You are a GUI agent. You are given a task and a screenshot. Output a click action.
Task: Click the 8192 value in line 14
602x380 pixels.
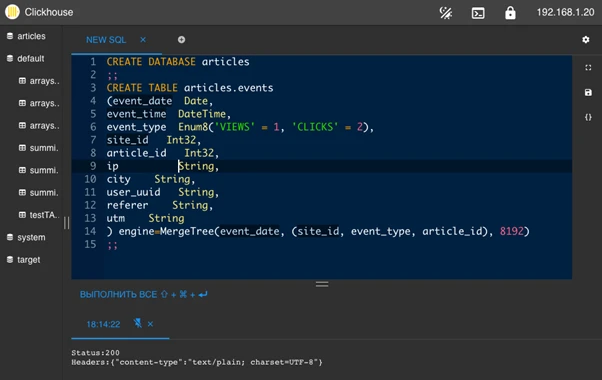511,231
